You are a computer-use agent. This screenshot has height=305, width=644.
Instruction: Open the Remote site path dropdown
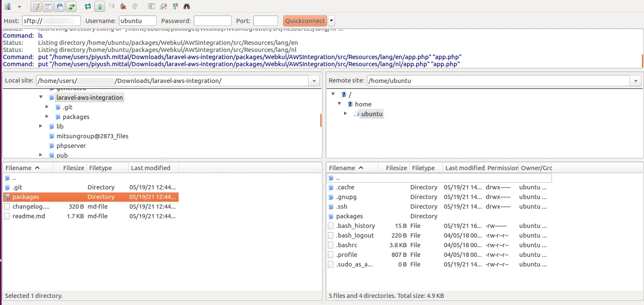point(636,81)
